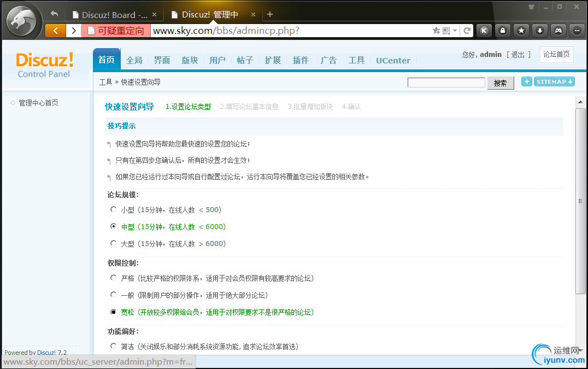Open a new tab with the plus button

pos(269,14)
